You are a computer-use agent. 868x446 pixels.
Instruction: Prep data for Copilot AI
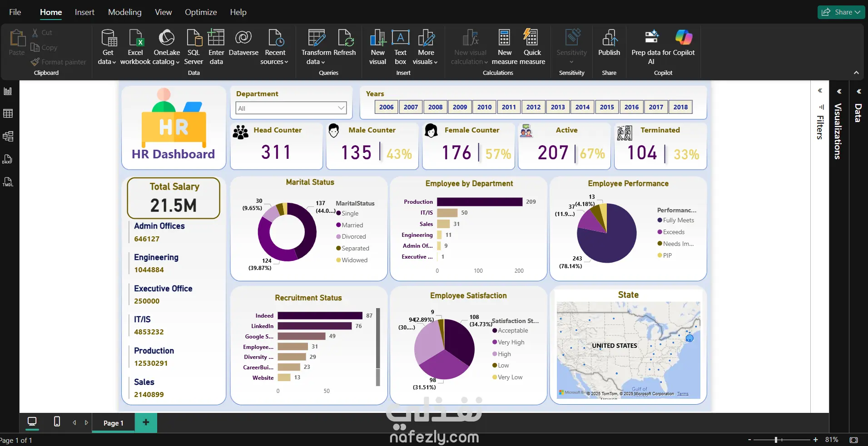[651, 47]
